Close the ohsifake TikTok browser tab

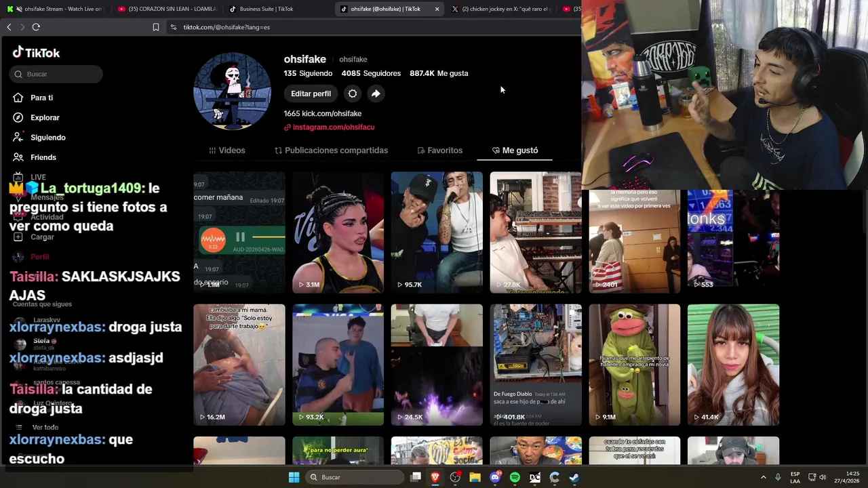(437, 9)
